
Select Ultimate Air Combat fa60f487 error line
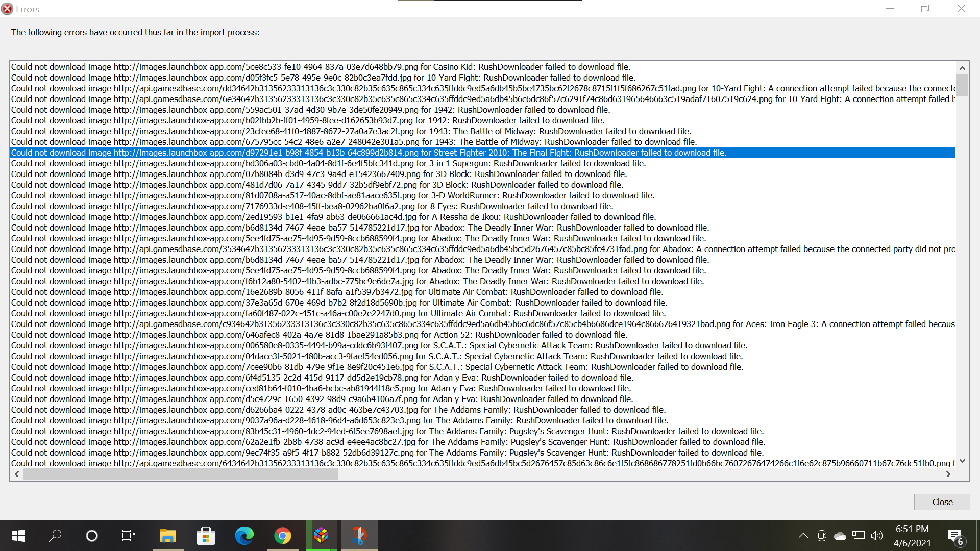click(x=483, y=313)
